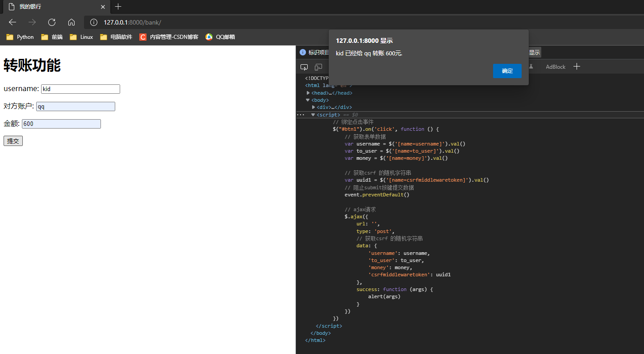Open the 前端 bookmark folder
Viewport: 644px width, 354px height.
pyautogui.click(x=52, y=37)
